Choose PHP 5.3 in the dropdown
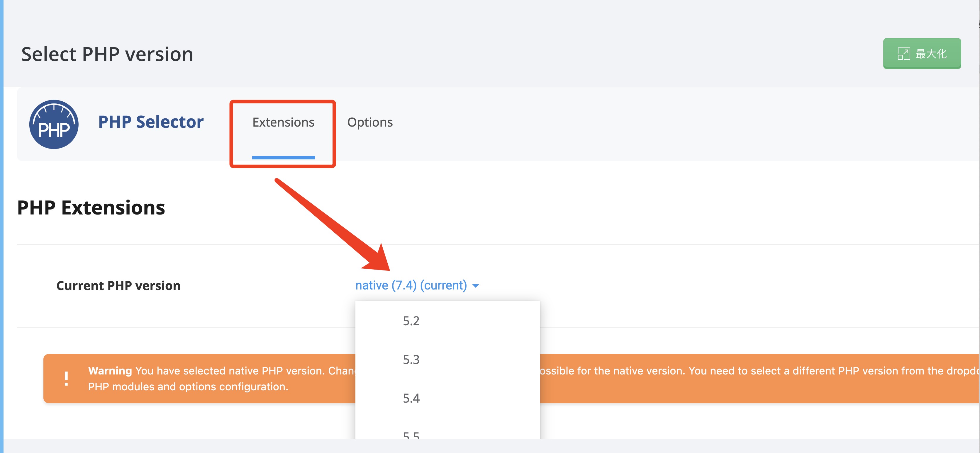 411,360
